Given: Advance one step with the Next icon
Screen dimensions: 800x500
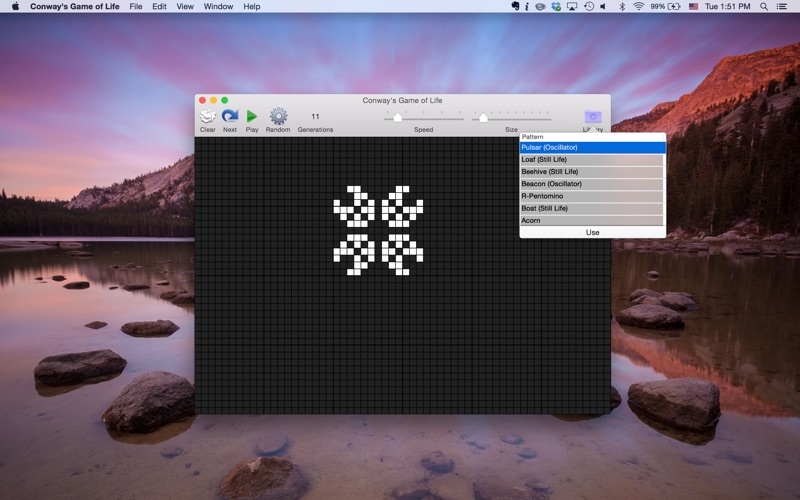Looking at the screenshot, I should [230, 117].
